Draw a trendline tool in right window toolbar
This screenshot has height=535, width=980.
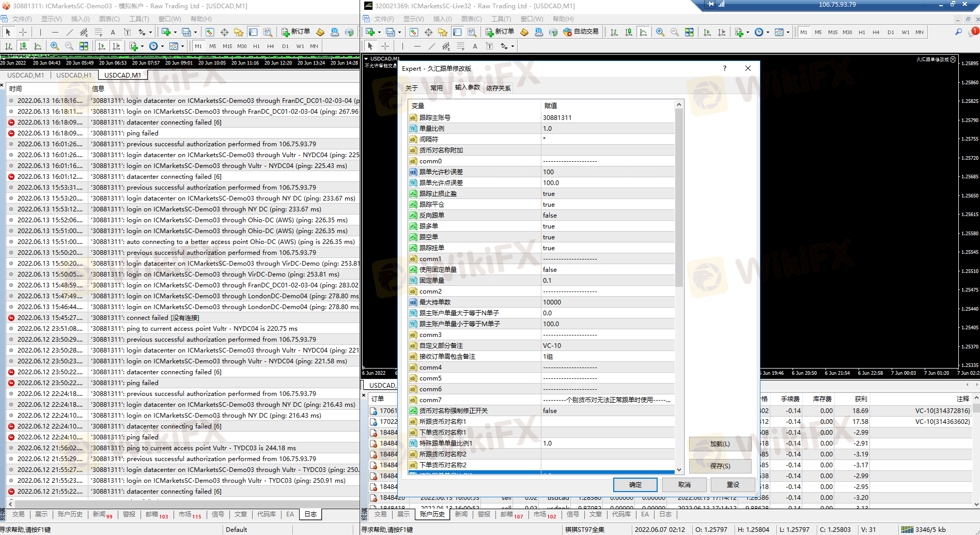tap(432, 46)
